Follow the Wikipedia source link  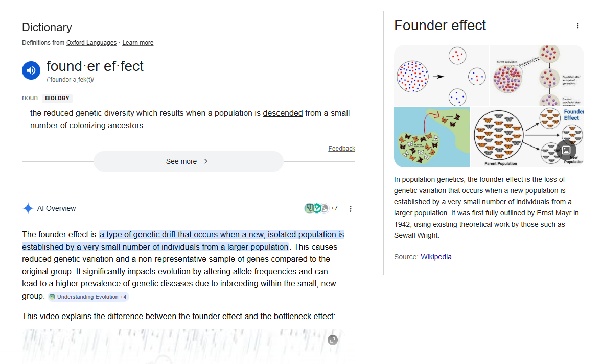(436, 257)
